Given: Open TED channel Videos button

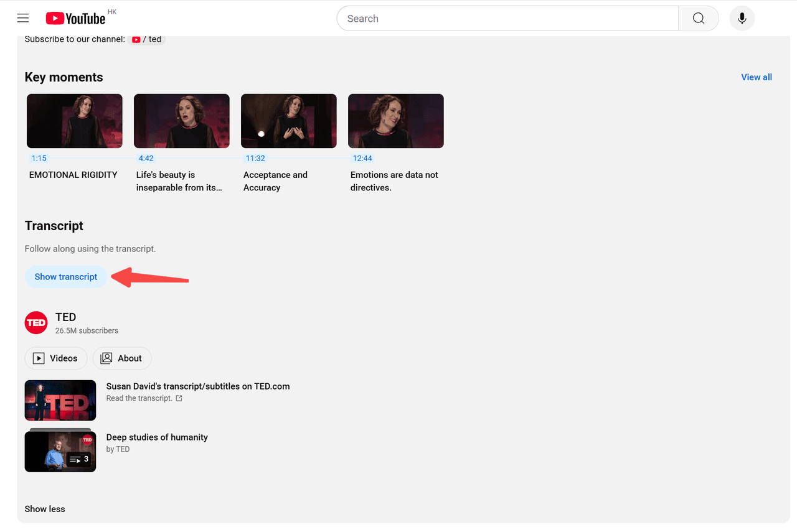Looking at the screenshot, I should pyautogui.click(x=56, y=358).
